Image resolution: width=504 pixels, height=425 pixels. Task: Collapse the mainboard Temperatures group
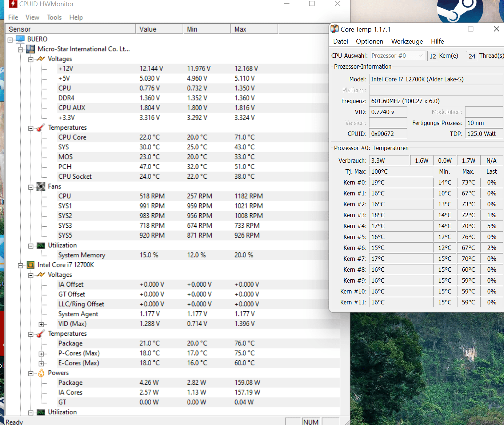(31, 128)
